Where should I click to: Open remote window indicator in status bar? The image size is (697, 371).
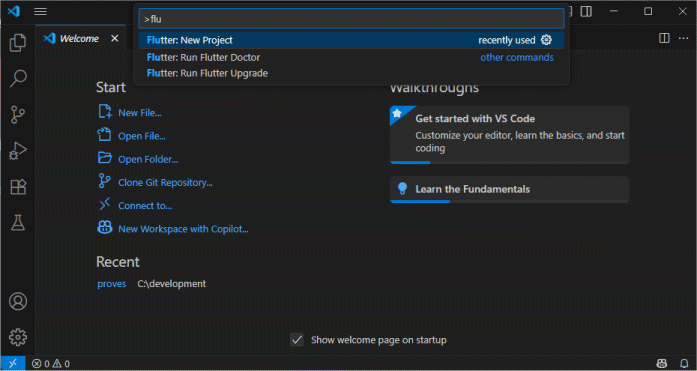coord(13,363)
